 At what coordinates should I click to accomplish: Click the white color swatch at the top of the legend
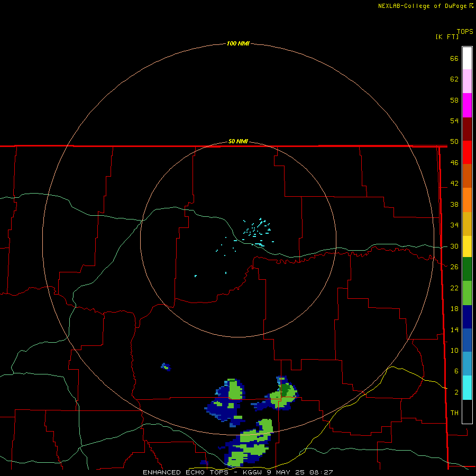(467, 58)
